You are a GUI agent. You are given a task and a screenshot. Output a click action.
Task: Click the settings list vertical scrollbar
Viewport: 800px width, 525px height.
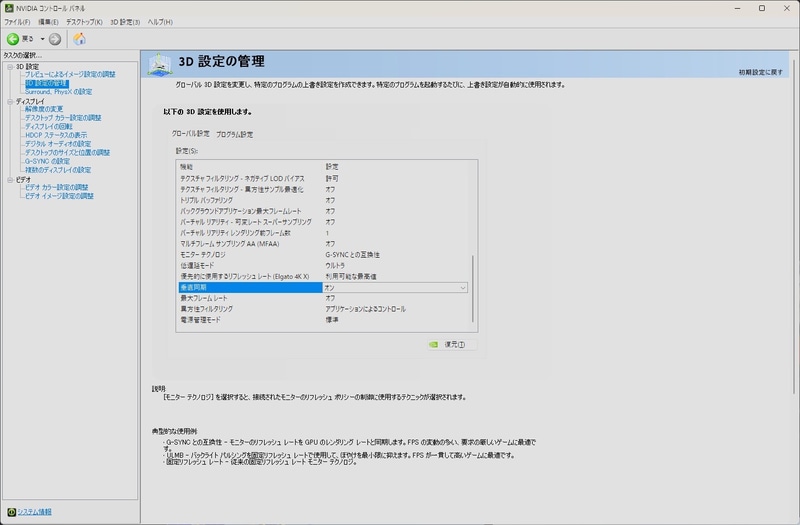[x=472, y=289]
